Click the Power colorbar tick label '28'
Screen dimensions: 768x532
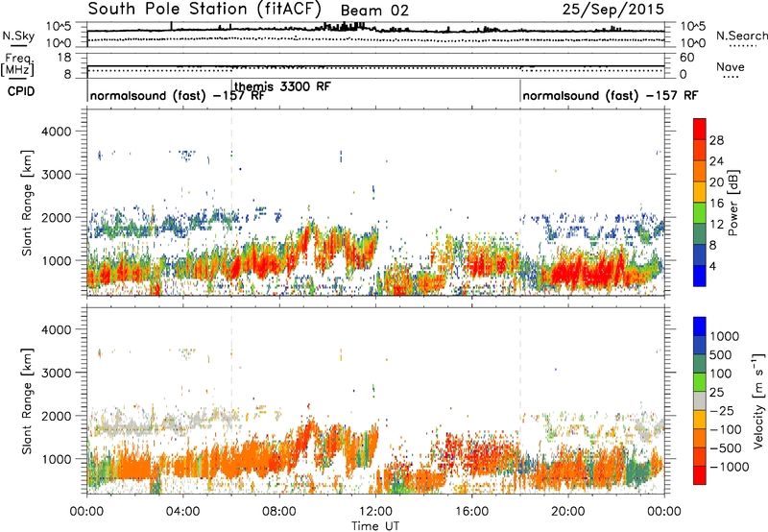[x=716, y=140]
